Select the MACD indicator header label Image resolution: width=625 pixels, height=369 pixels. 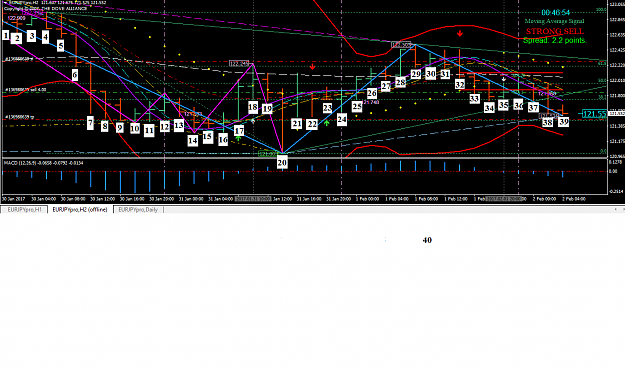point(43,163)
